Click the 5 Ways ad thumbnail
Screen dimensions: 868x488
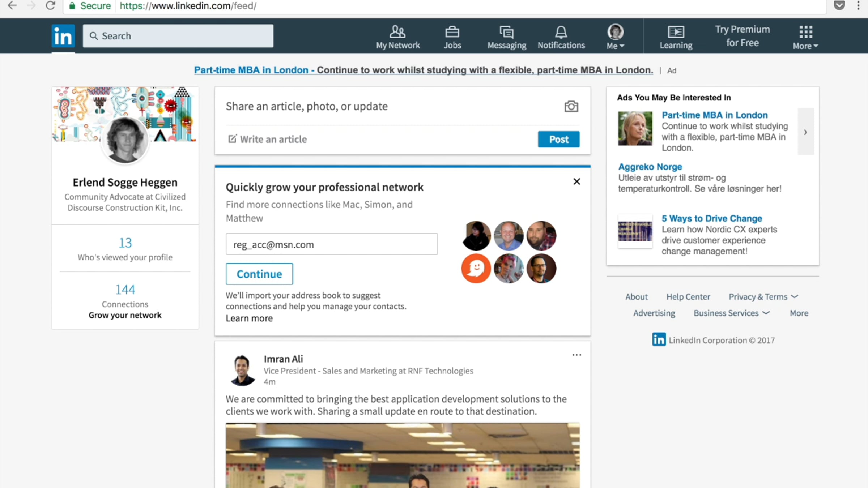pos(635,231)
